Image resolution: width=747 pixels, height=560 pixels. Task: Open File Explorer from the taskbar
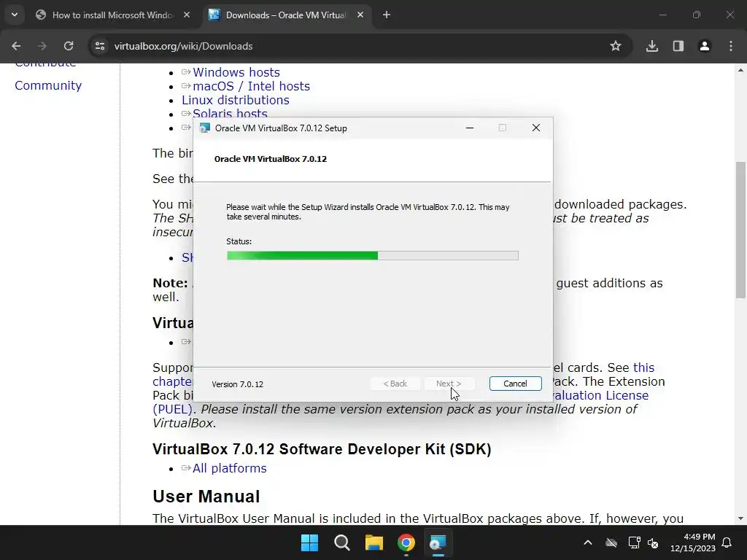pos(374,542)
